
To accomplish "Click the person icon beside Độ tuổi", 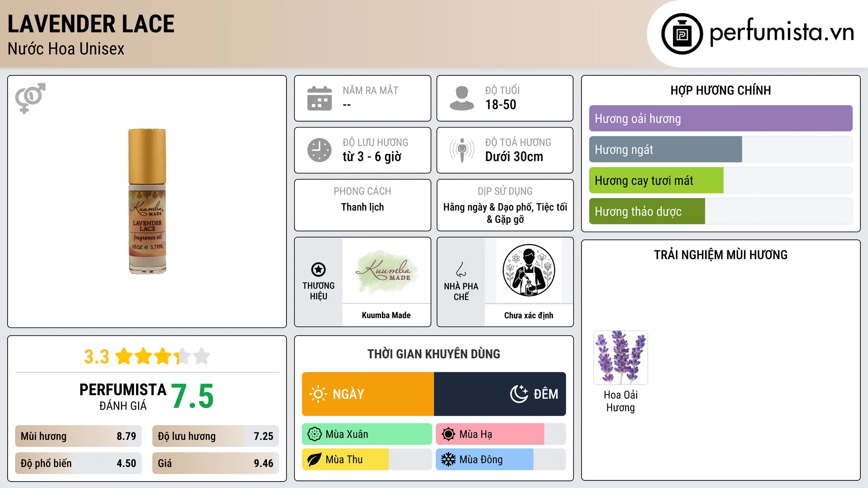I will [x=462, y=98].
